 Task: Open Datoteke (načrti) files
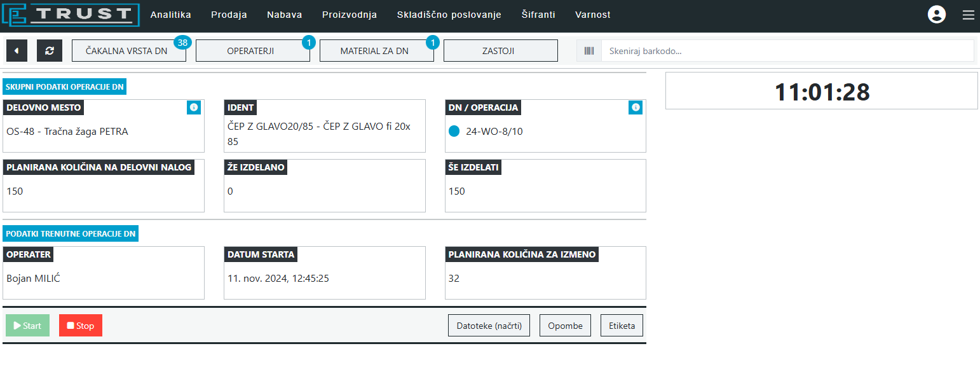489,326
